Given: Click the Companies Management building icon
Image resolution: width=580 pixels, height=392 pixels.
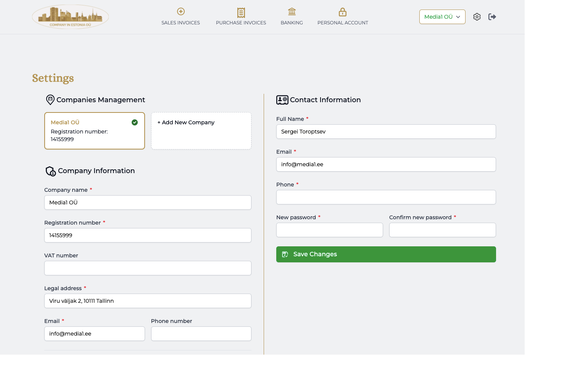Looking at the screenshot, I should tap(50, 100).
